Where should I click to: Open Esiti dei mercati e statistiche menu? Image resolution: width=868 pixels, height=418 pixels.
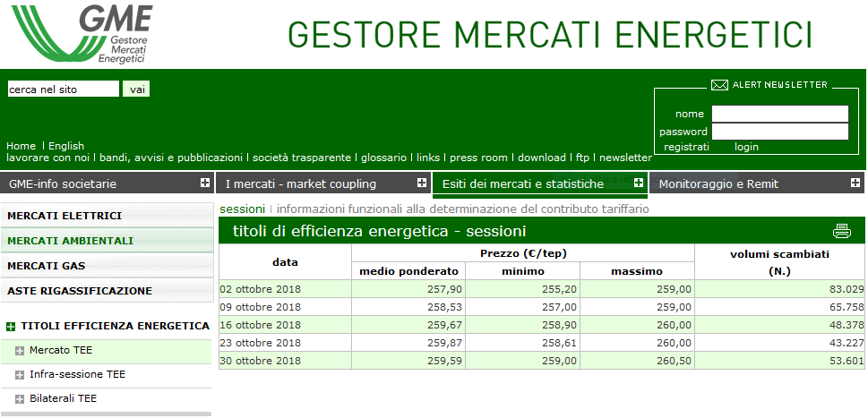(540, 183)
